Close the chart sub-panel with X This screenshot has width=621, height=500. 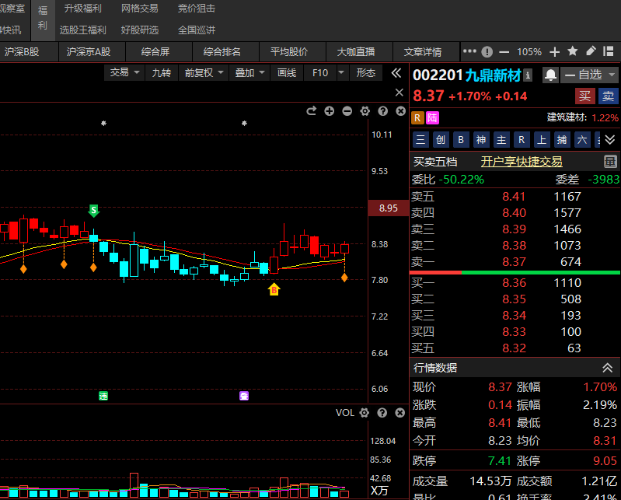399,92
